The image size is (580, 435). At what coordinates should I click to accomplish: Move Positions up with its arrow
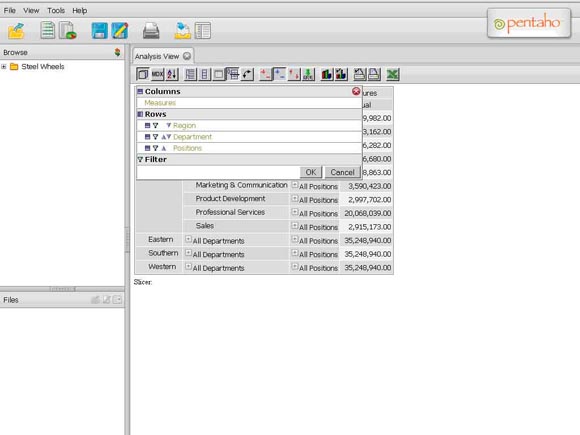[164, 148]
